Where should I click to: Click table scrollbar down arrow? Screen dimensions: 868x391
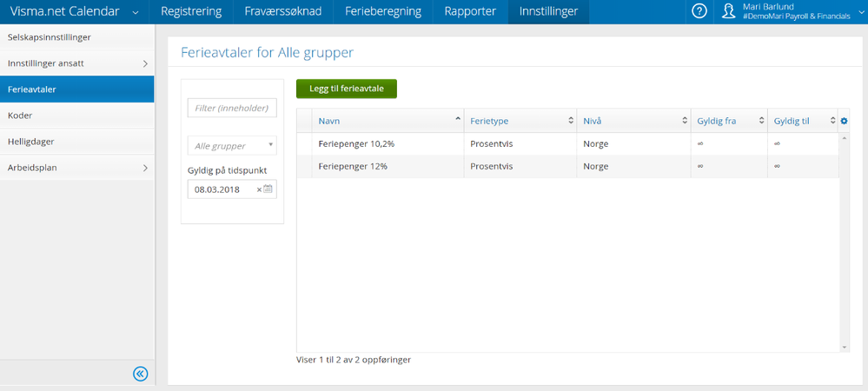pyautogui.click(x=845, y=348)
